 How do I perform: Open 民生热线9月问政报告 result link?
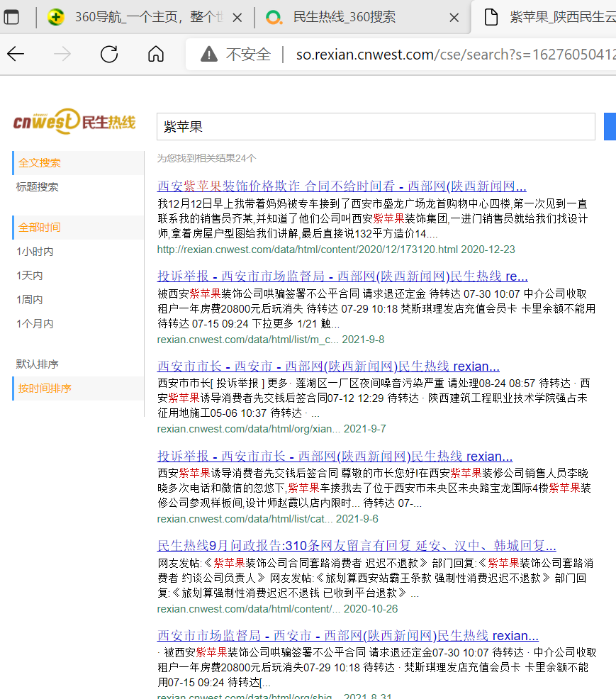click(x=357, y=546)
